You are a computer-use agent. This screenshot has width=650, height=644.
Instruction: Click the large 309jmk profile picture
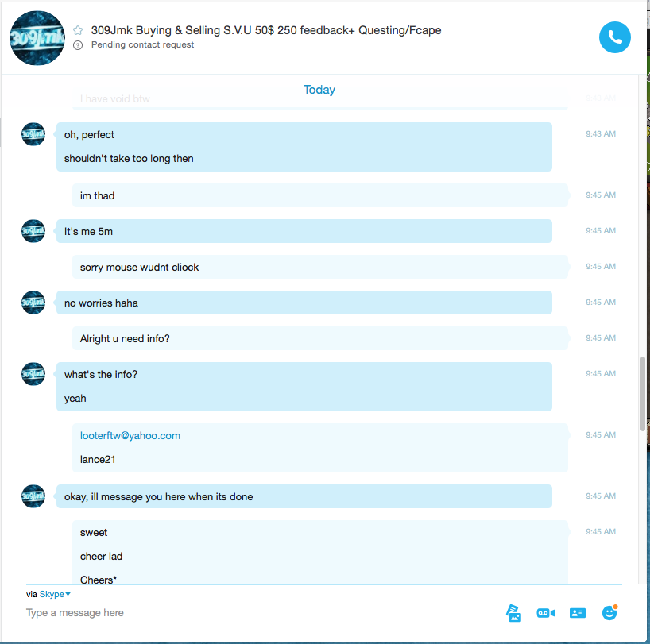pyautogui.click(x=37, y=37)
